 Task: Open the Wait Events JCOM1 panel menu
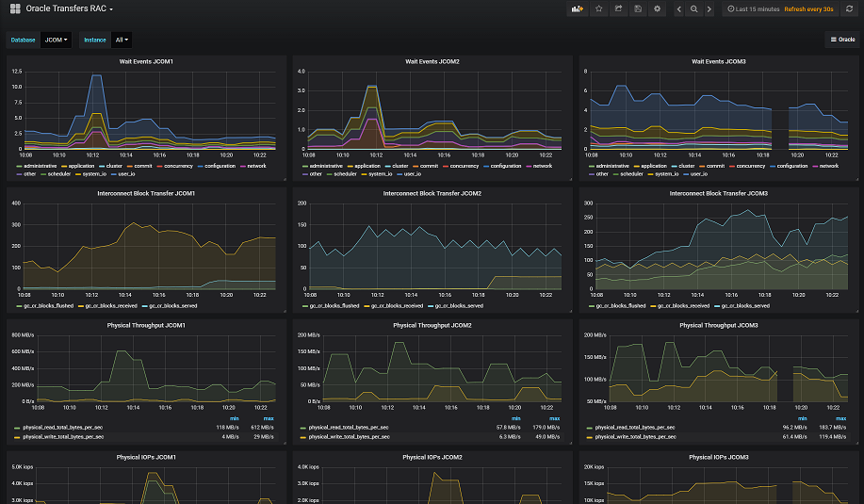[146, 61]
